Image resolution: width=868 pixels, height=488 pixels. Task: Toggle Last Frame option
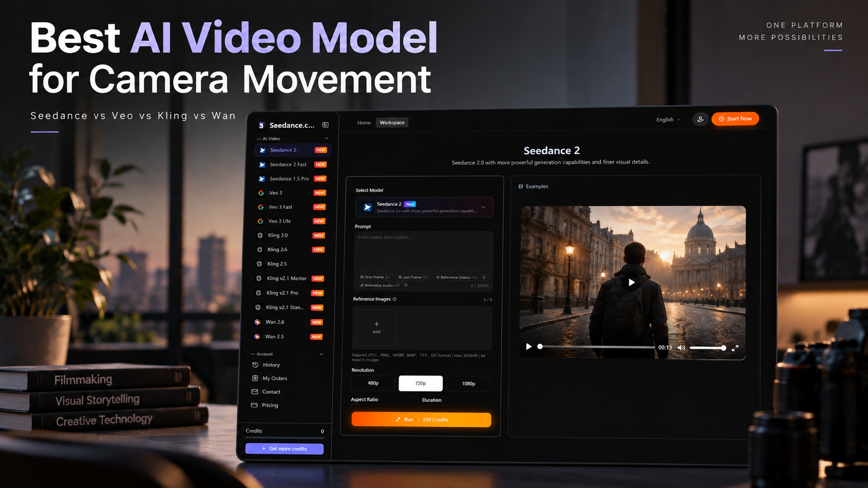point(413,277)
